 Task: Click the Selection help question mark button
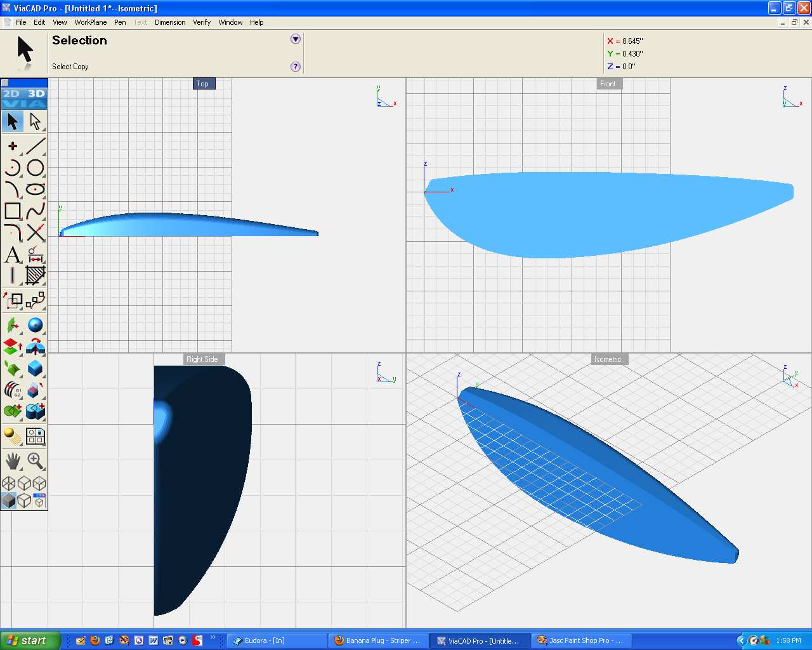tap(295, 67)
